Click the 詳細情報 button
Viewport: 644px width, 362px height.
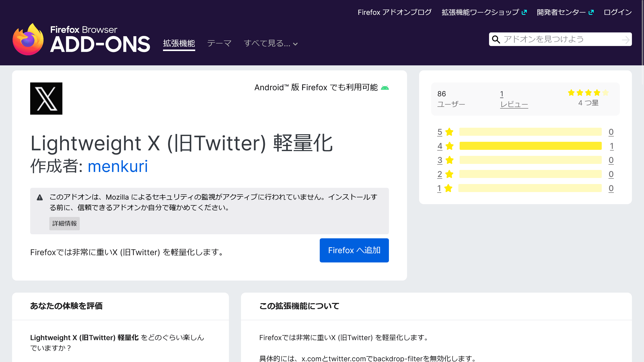pos(64,223)
